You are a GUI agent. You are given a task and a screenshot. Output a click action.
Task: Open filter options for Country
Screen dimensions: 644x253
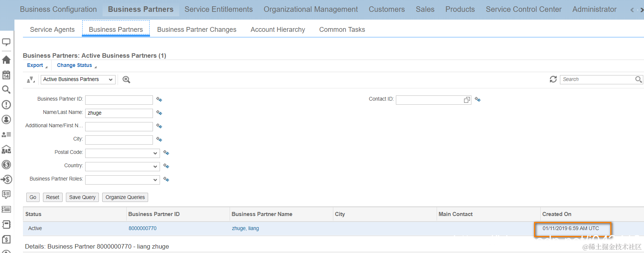point(166,166)
